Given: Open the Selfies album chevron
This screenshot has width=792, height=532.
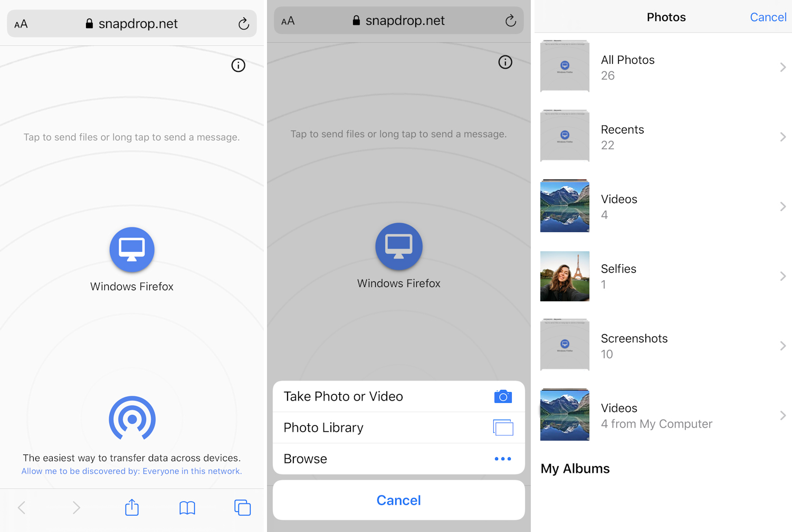Looking at the screenshot, I should (783, 276).
